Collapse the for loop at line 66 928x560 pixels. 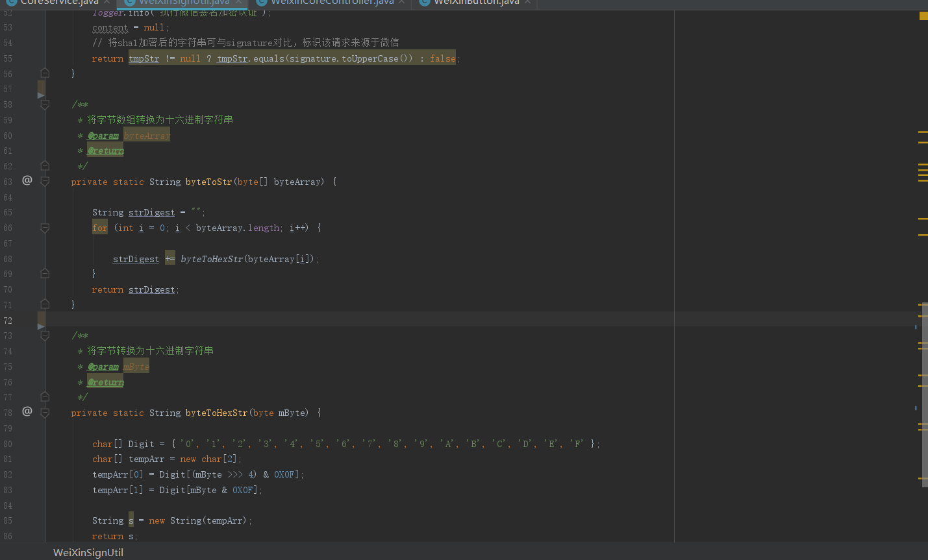(45, 228)
